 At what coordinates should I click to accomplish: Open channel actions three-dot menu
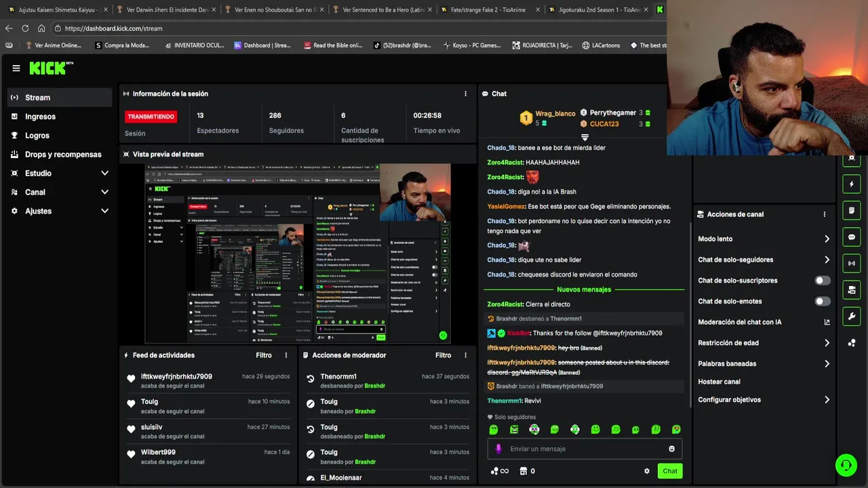point(825,214)
